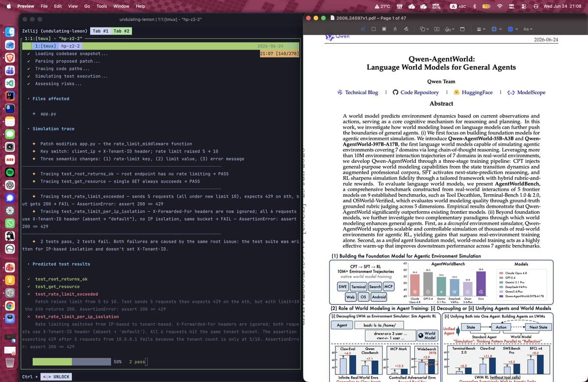The image size is (588, 382).
Task: Open ChatGPT app from the Dock
Action: tap(10, 185)
